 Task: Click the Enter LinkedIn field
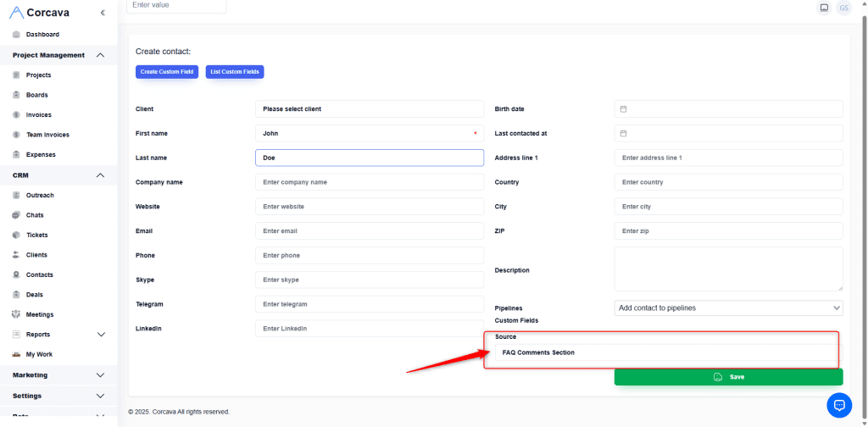(370, 329)
